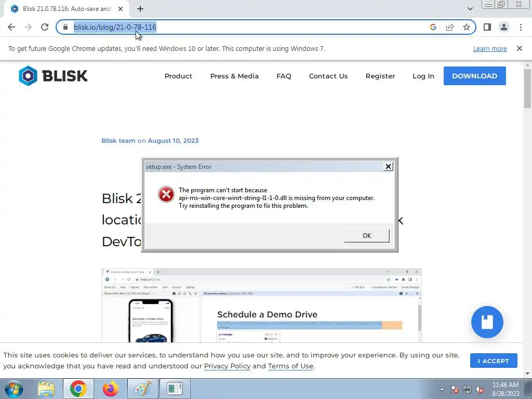Image resolution: width=532 pixels, height=399 pixels.
Task: Open the Chrome profile avatar
Action: point(504,27)
